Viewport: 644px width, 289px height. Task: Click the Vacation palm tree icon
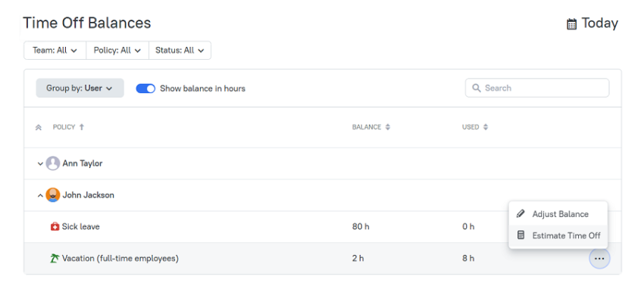coord(55,259)
